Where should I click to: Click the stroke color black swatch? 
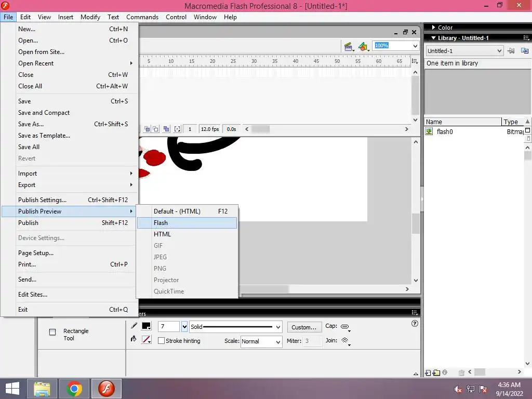[146, 326]
